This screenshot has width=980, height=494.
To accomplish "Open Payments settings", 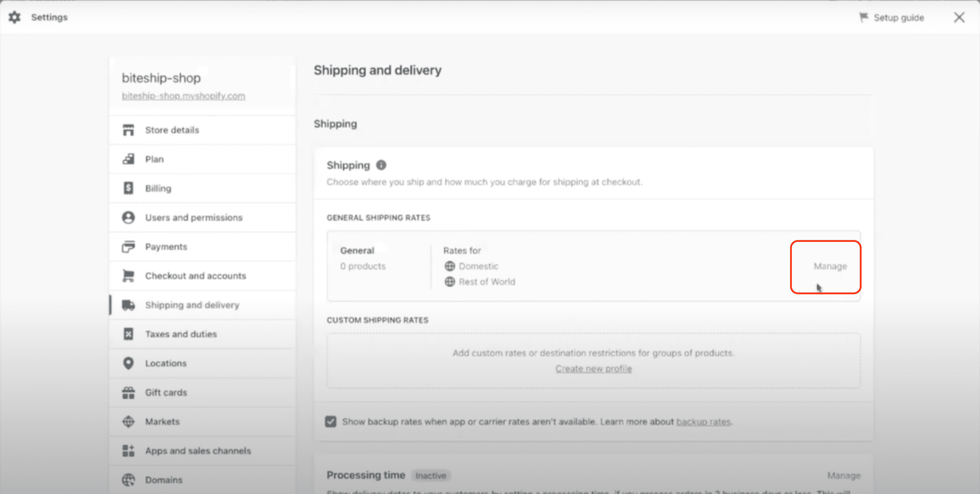I will (x=202, y=247).
